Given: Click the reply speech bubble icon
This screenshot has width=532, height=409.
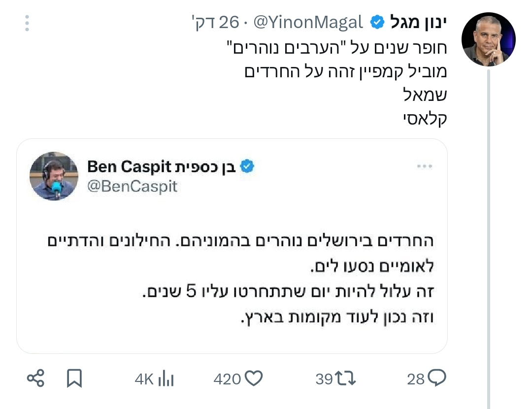Looking at the screenshot, I should click(x=437, y=378).
